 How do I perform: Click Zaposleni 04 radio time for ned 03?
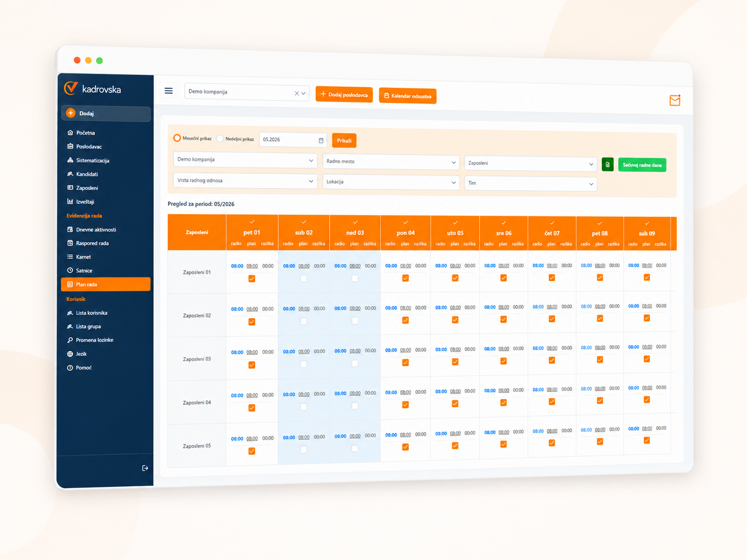point(340,393)
